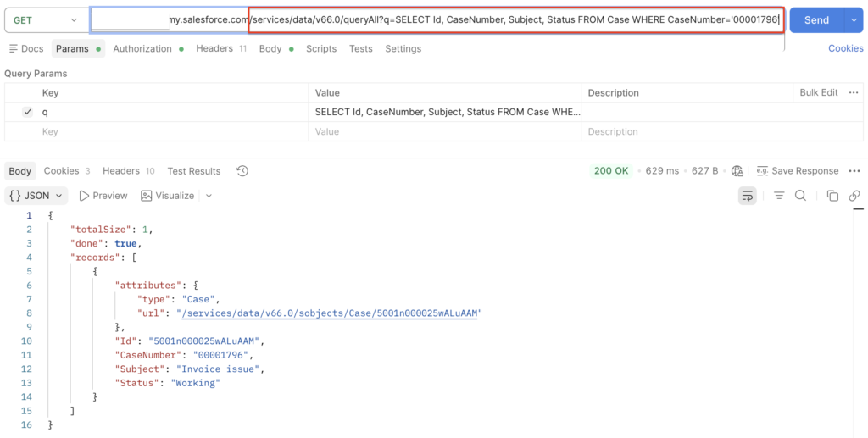Open query params more options menu
The image size is (868, 438).
pyautogui.click(x=853, y=92)
